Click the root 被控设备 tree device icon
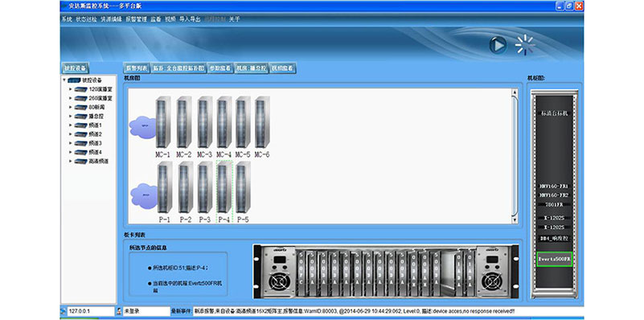Image resolution: width=644 pixels, height=320 pixels. click(x=74, y=80)
